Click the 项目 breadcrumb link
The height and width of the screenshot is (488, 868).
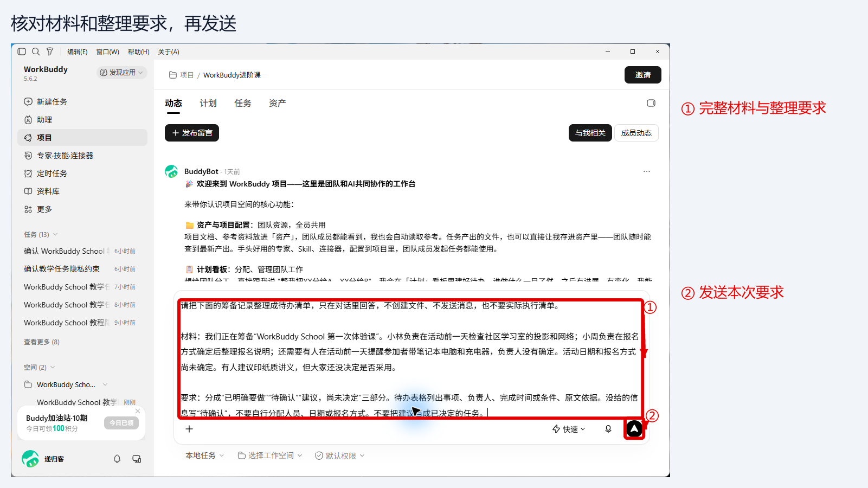click(x=187, y=75)
